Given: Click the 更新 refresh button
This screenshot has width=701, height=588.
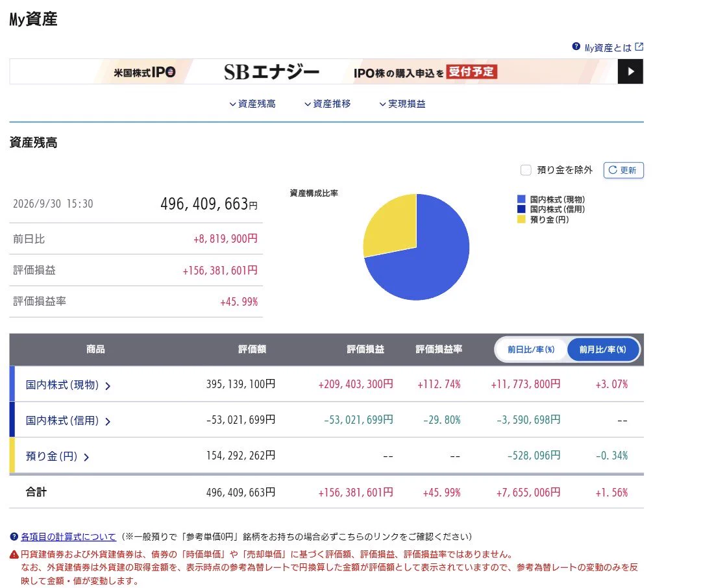Looking at the screenshot, I should 623,170.
